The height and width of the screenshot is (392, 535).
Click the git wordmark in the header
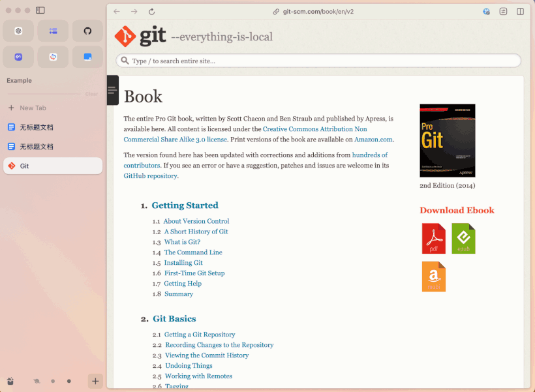[153, 35]
